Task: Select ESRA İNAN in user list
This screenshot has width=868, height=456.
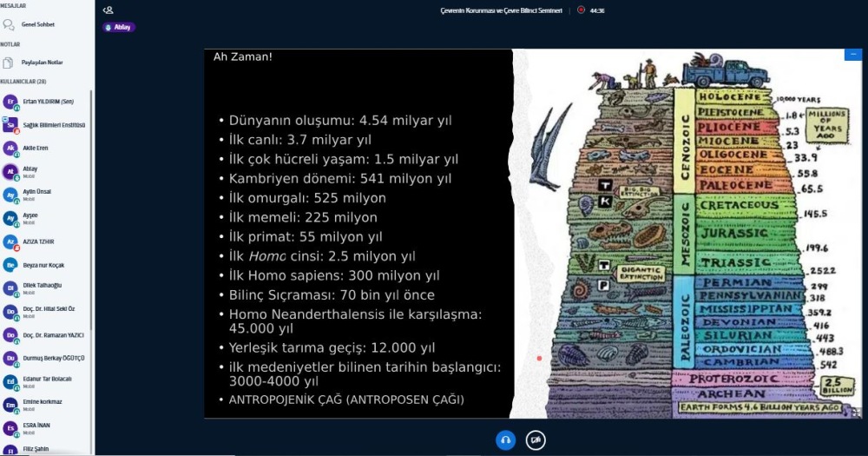Action: pyautogui.click(x=45, y=428)
